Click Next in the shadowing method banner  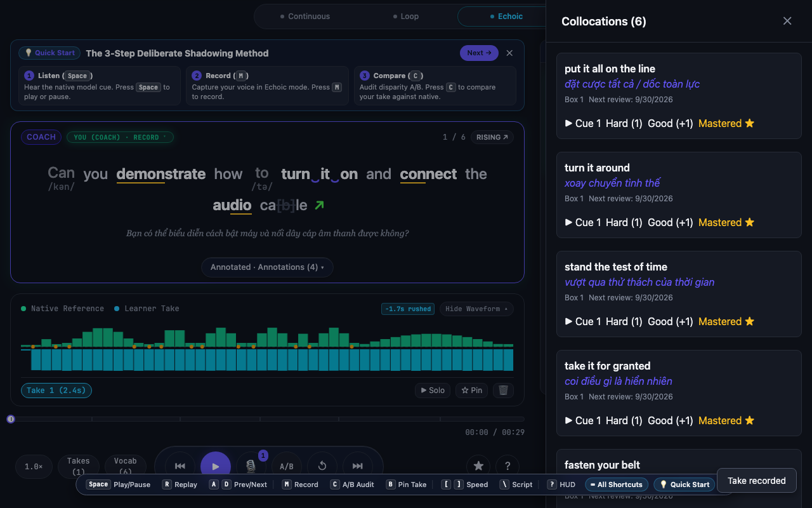tap(479, 53)
